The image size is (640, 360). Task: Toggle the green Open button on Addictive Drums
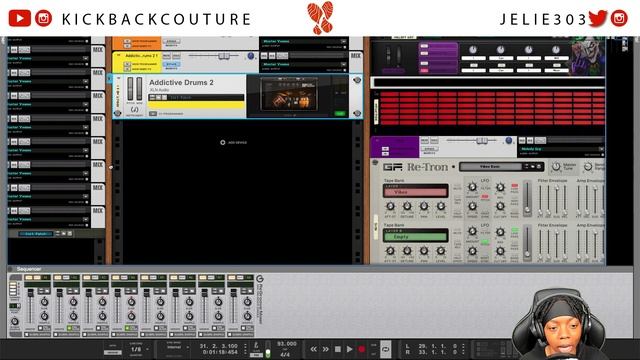pyautogui.click(x=340, y=113)
